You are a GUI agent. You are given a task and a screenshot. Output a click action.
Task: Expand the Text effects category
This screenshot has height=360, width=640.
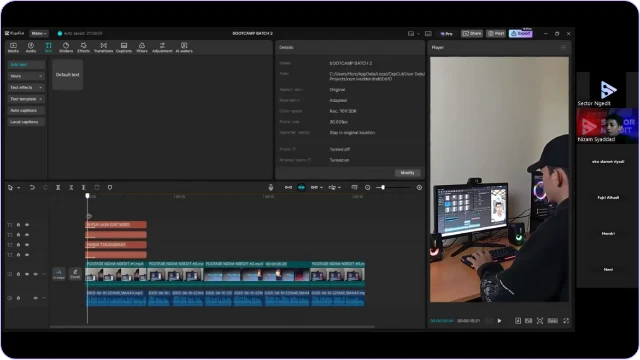[26, 87]
